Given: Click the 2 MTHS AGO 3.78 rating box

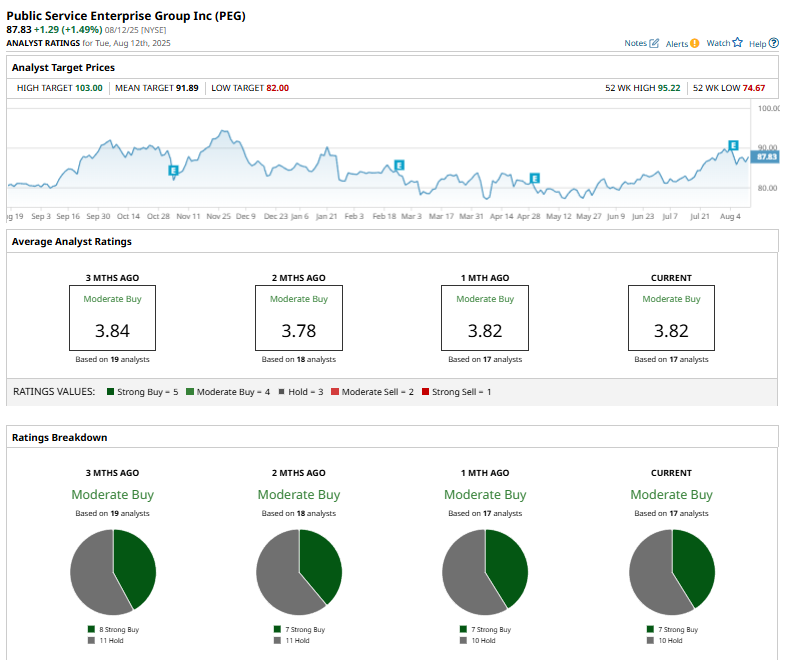Looking at the screenshot, I should pyautogui.click(x=299, y=318).
